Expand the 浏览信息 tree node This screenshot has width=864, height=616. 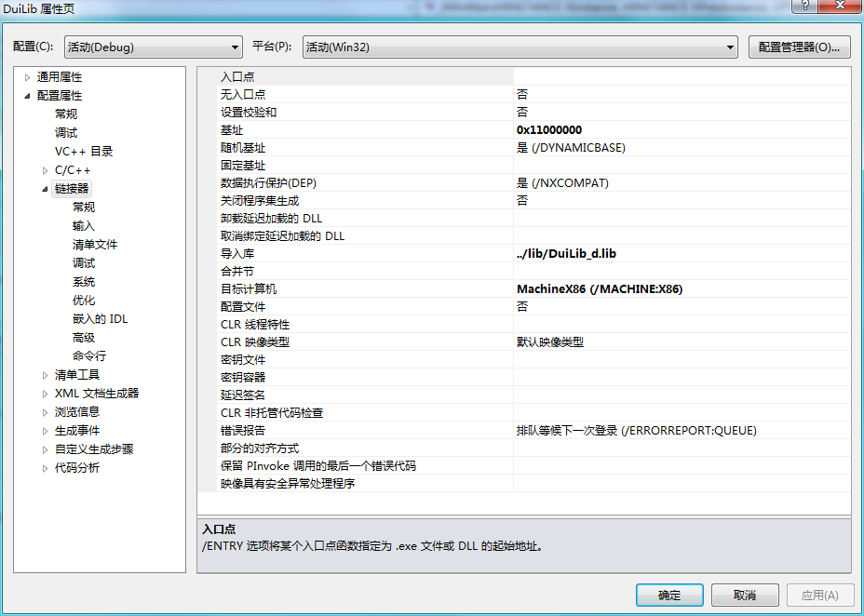(x=46, y=412)
